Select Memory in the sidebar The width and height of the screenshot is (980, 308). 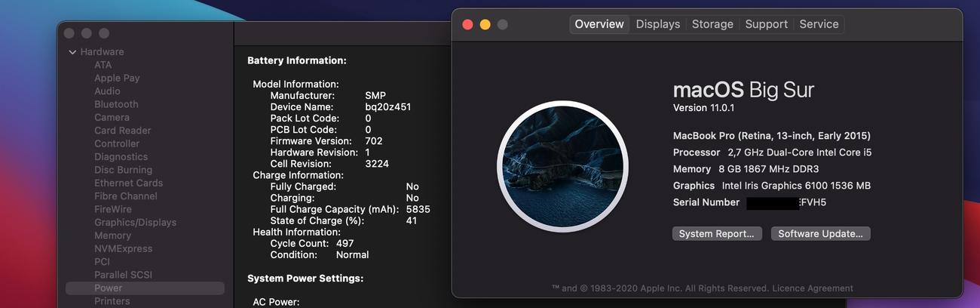pos(112,236)
